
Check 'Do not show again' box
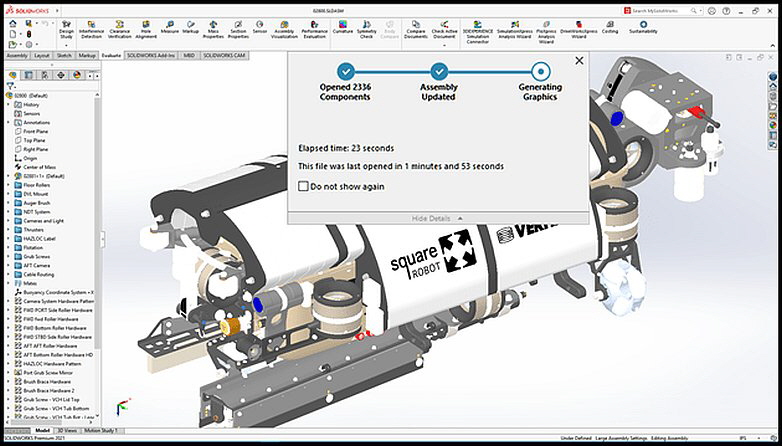303,186
